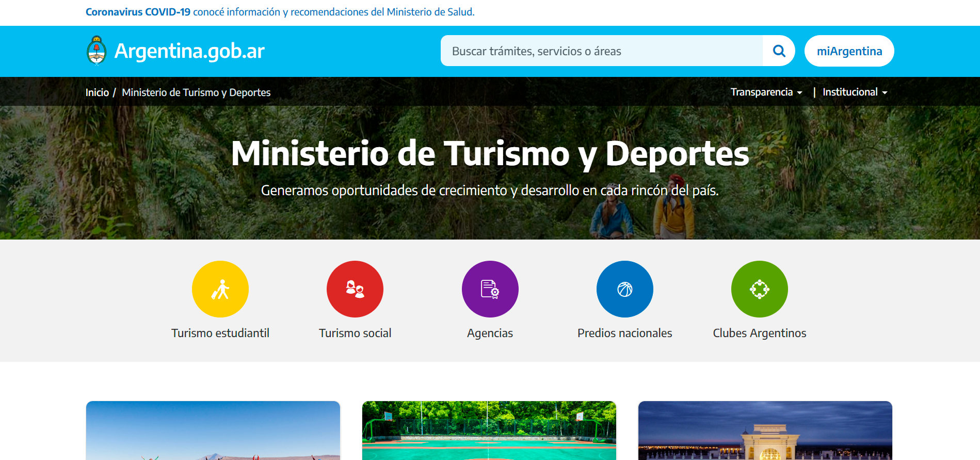Click the yellow Turismo estudiantil icon
The image size is (980, 460).
(220, 289)
